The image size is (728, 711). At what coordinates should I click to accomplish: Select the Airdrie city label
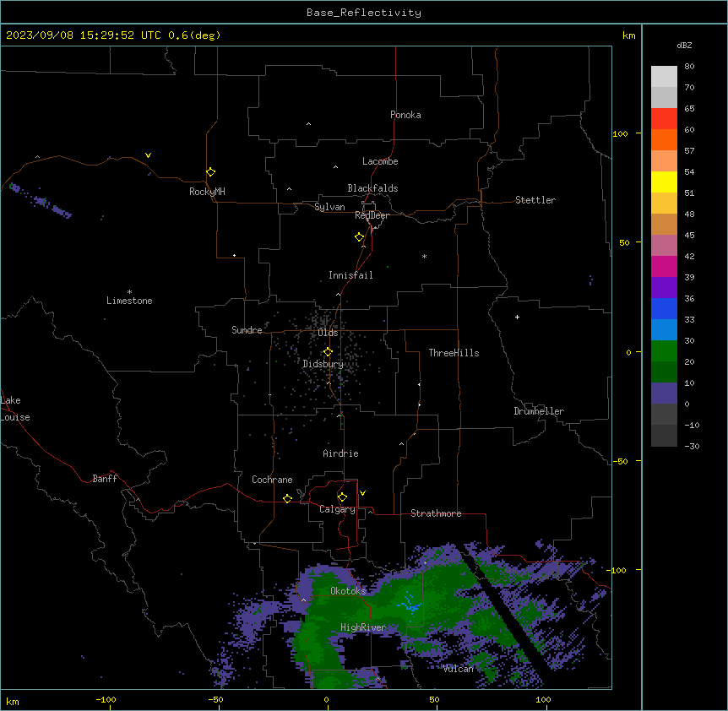pos(340,453)
